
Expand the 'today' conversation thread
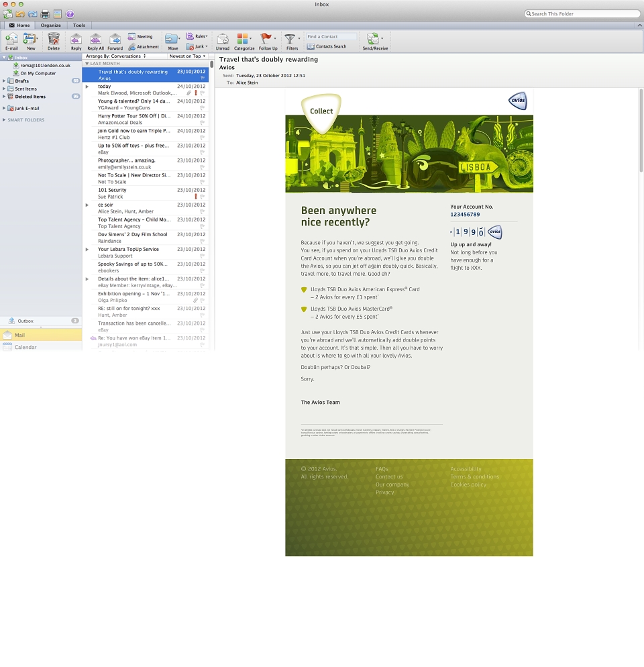coord(87,87)
